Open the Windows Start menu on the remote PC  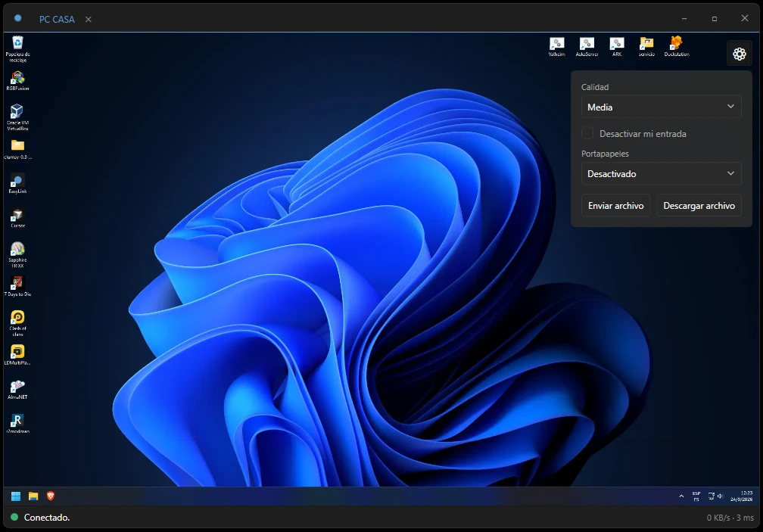16,496
